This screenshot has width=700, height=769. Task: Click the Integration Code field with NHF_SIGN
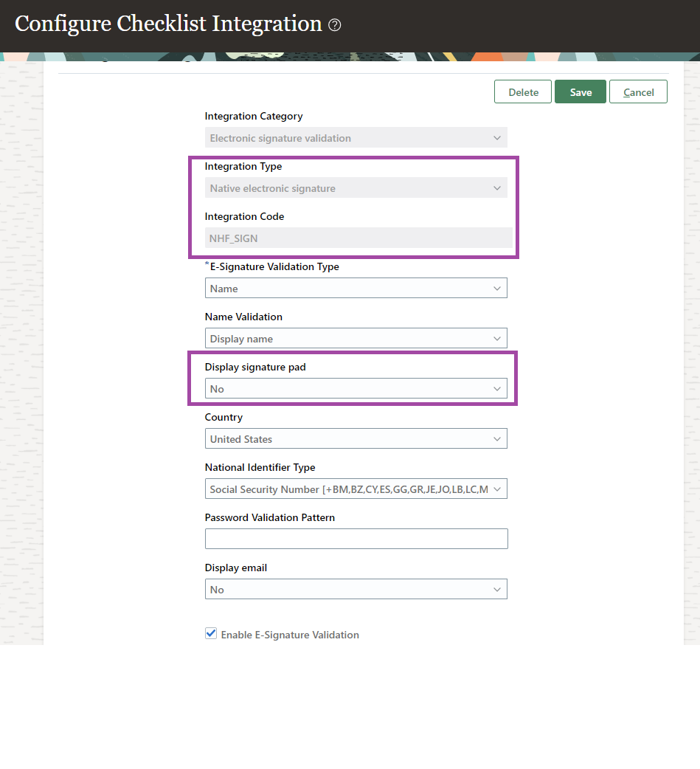pyautogui.click(x=358, y=238)
